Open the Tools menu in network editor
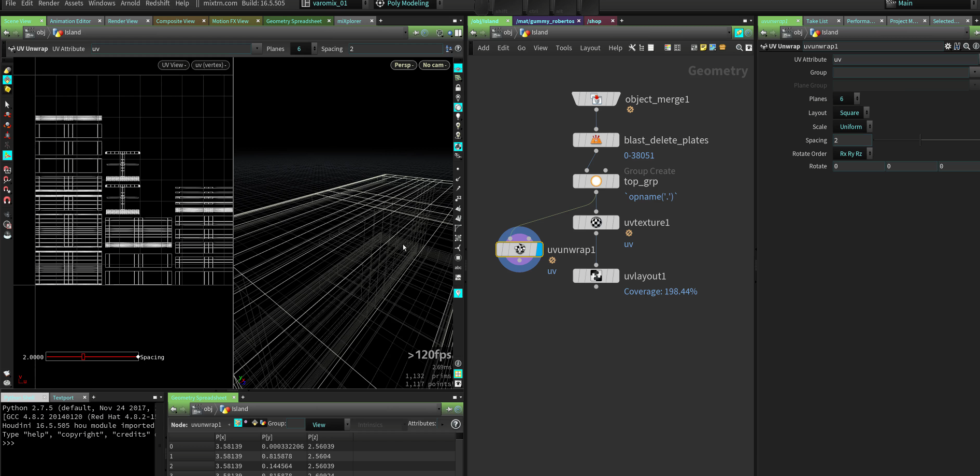Image resolution: width=980 pixels, height=476 pixels. click(563, 48)
